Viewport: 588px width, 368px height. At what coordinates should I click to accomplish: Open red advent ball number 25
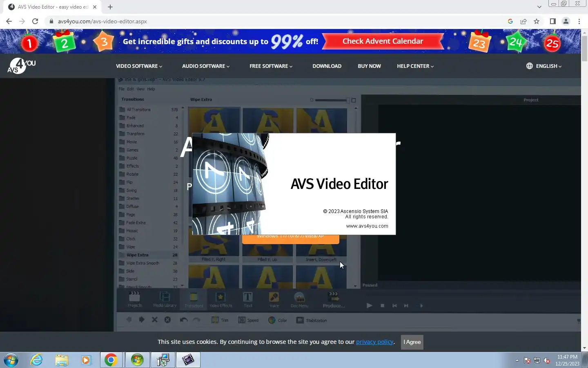pyautogui.click(x=552, y=43)
